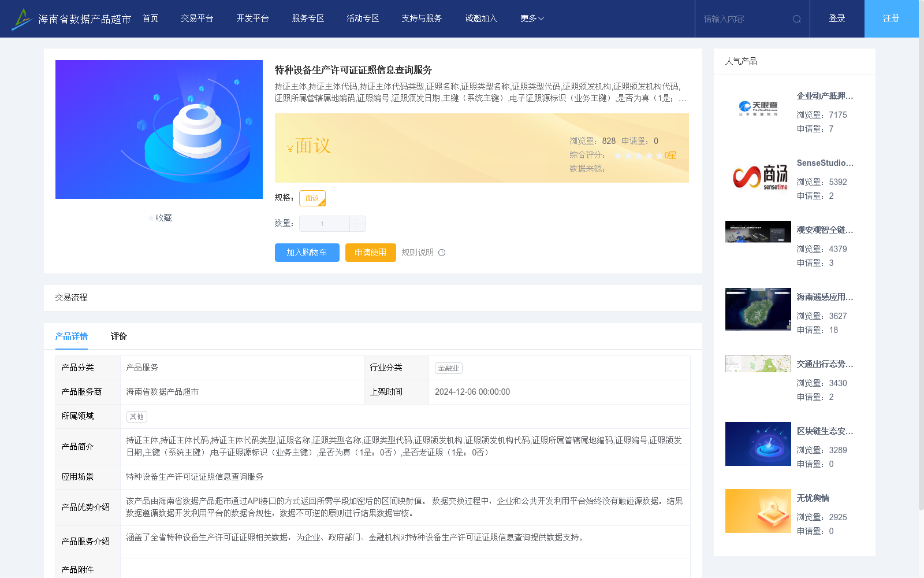Open 无忧舆情 product thumbnail
Screen dimensions: 924x578
point(758,511)
